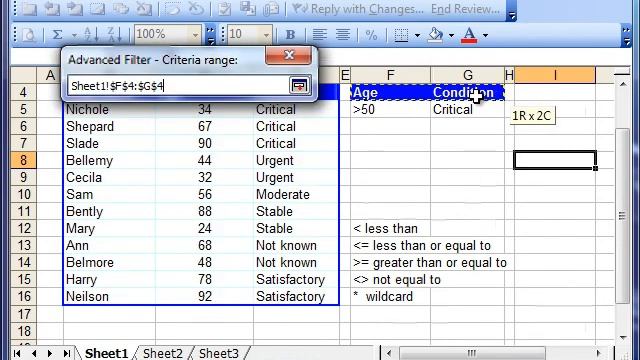Viewport: 640px width, 360px height.
Task: Click the Fill Color paint bucket
Action: pyautogui.click(x=435, y=35)
